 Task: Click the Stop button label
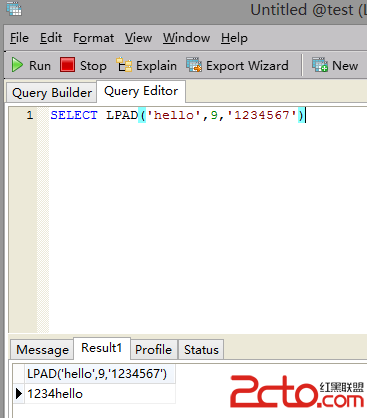(93, 66)
